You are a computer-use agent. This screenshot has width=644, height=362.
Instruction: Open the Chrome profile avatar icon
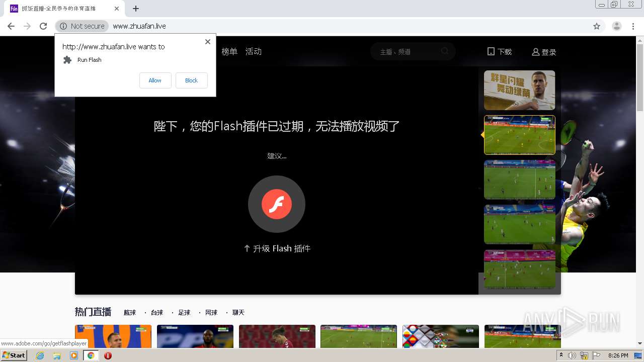(x=617, y=26)
